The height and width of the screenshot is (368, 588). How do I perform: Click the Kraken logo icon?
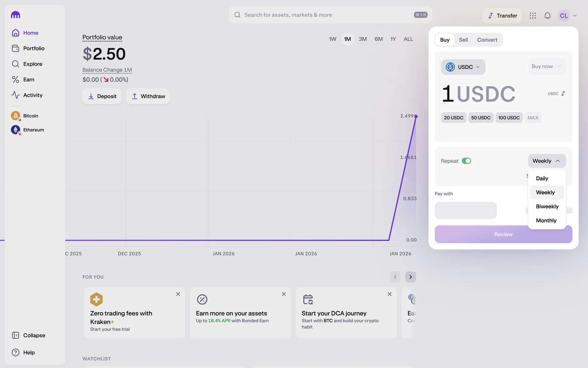point(15,15)
